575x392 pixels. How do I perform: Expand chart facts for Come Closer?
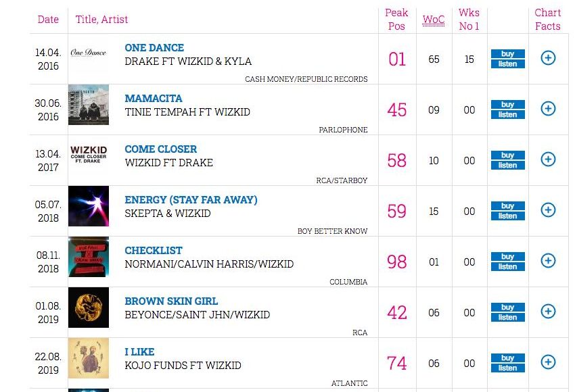pos(548,160)
